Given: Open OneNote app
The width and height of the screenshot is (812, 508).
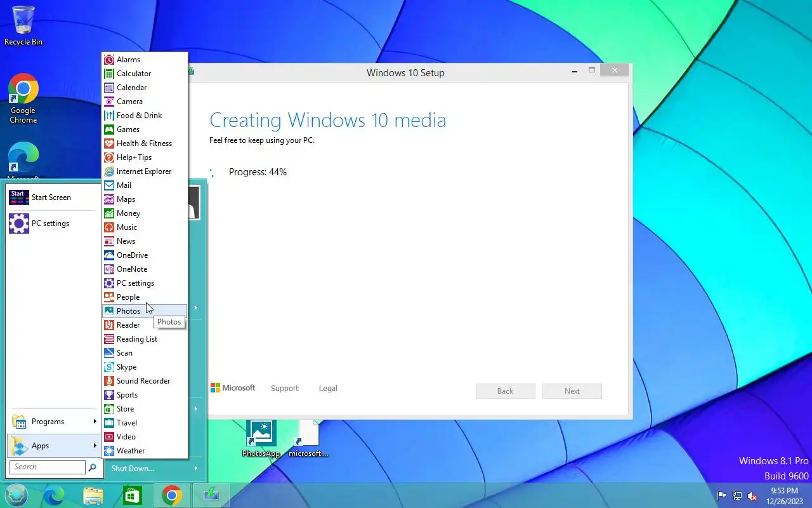Looking at the screenshot, I should pos(145,269).
